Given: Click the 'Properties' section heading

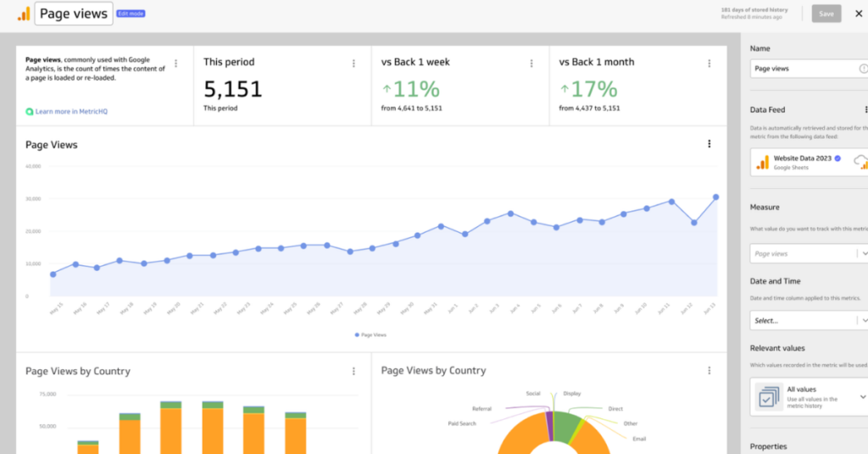Looking at the screenshot, I should pos(768,447).
